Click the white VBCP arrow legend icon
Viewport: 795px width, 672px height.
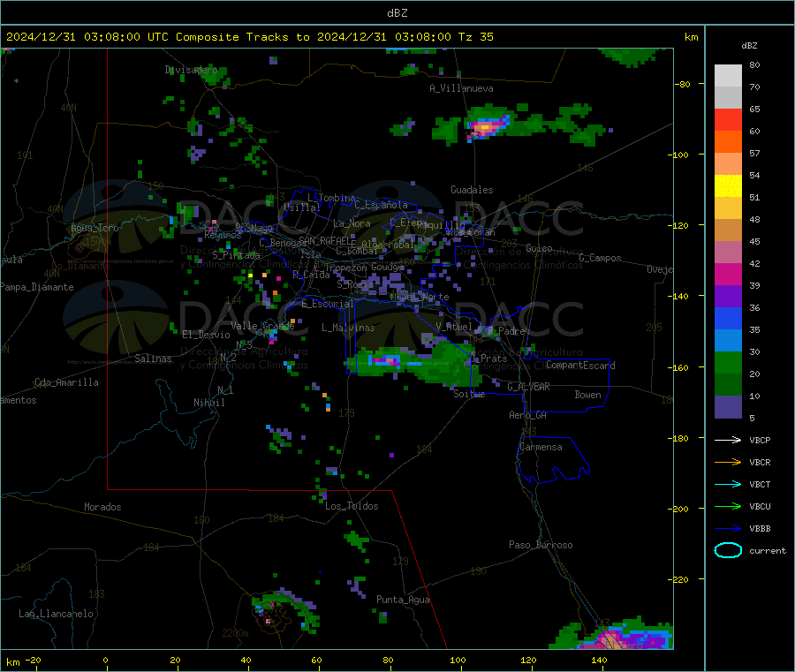(x=728, y=440)
